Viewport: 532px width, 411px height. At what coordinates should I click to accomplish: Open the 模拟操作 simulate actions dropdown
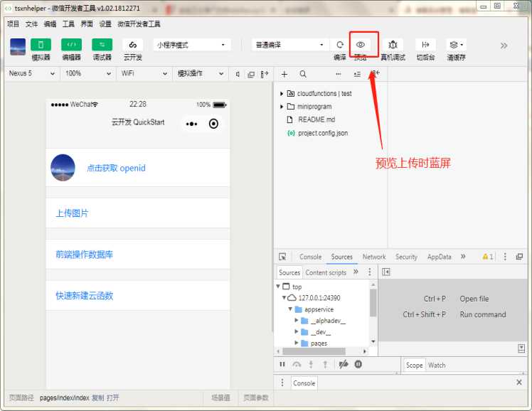pyautogui.click(x=200, y=73)
